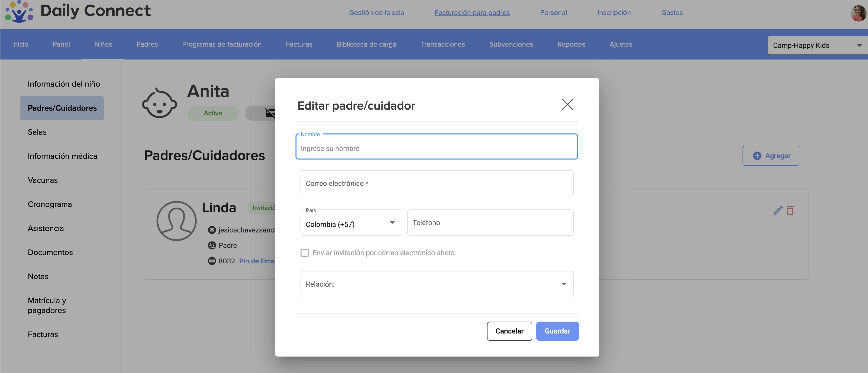Click the red trash delete icon
The height and width of the screenshot is (373, 868).
(x=790, y=210)
